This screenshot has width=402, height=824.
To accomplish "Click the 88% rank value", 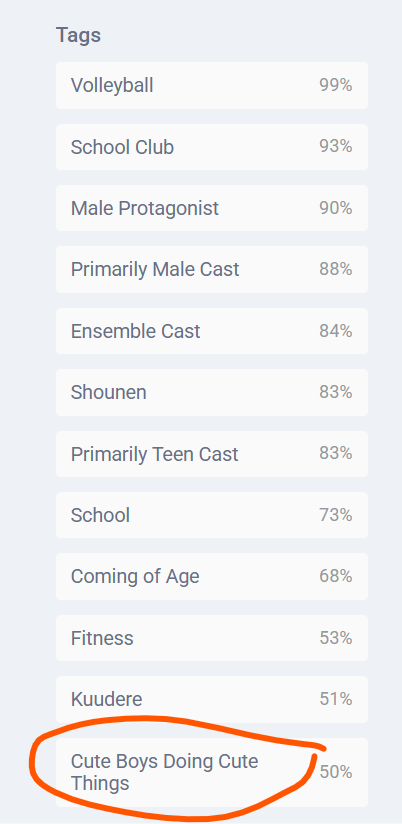I will coord(336,270).
